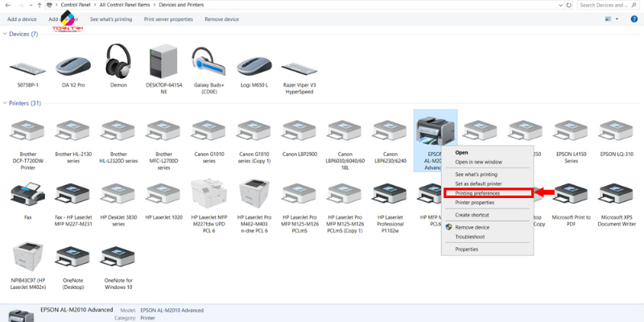Image resolution: width=644 pixels, height=322 pixels.
Task: Select the Galaxy Buds+ headset icon
Action: (x=208, y=62)
